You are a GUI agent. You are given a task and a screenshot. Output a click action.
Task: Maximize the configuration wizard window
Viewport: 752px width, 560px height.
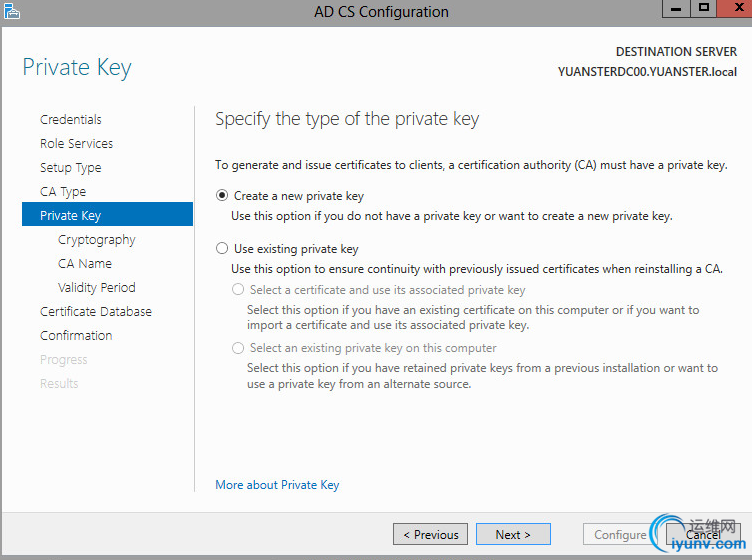click(x=704, y=8)
